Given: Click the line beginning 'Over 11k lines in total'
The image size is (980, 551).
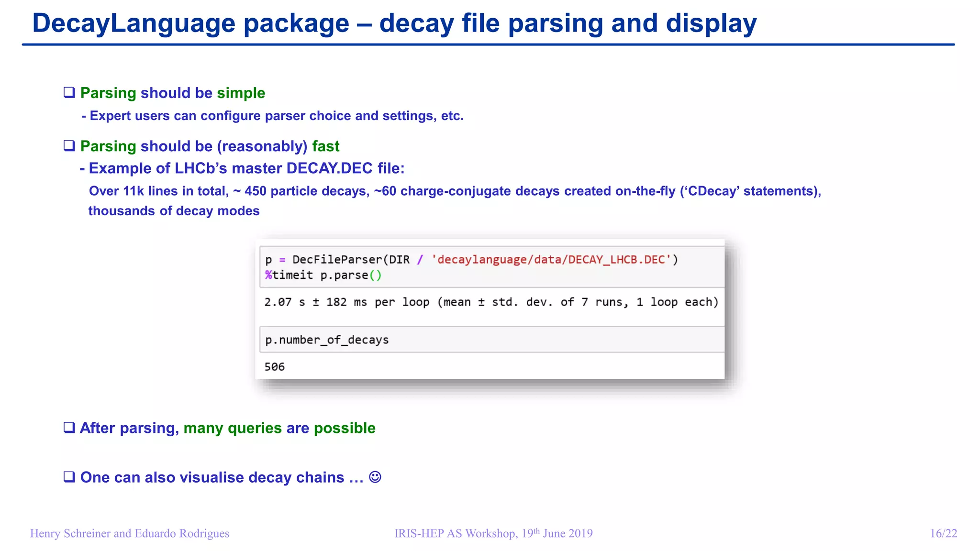Looking at the screenshot, I should (x=455, y=191).
